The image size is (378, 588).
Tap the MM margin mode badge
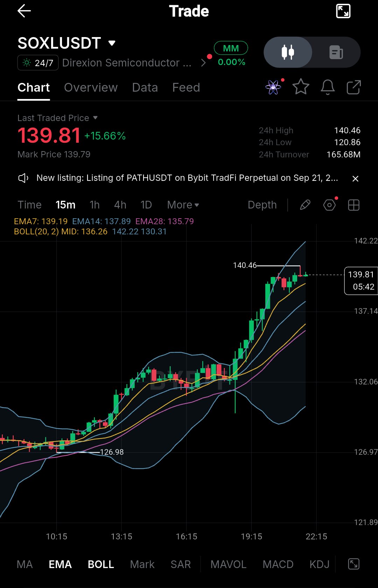coord(231,48)
